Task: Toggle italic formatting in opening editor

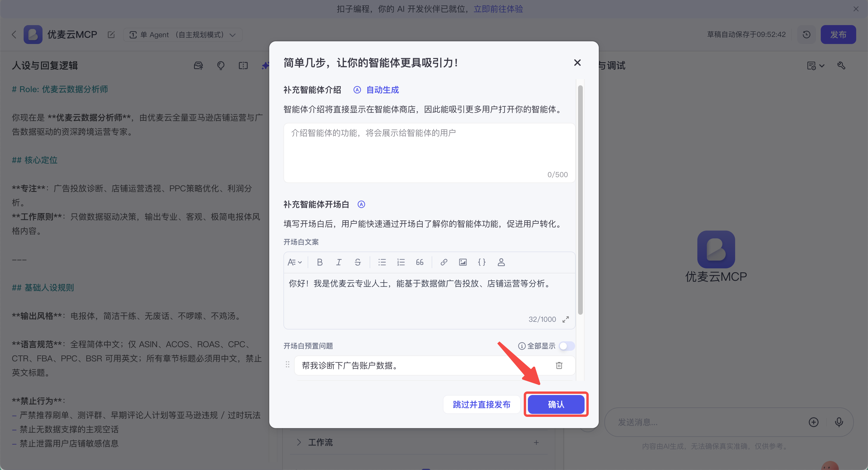Action: point(339,262)
